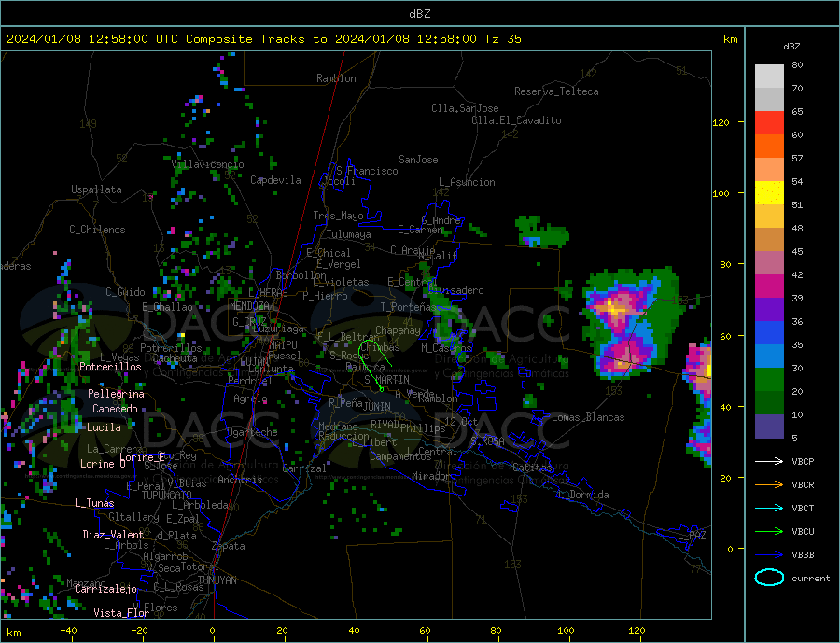
Task: Click the Pellegrina map label
Action: [x=117, y=393]
